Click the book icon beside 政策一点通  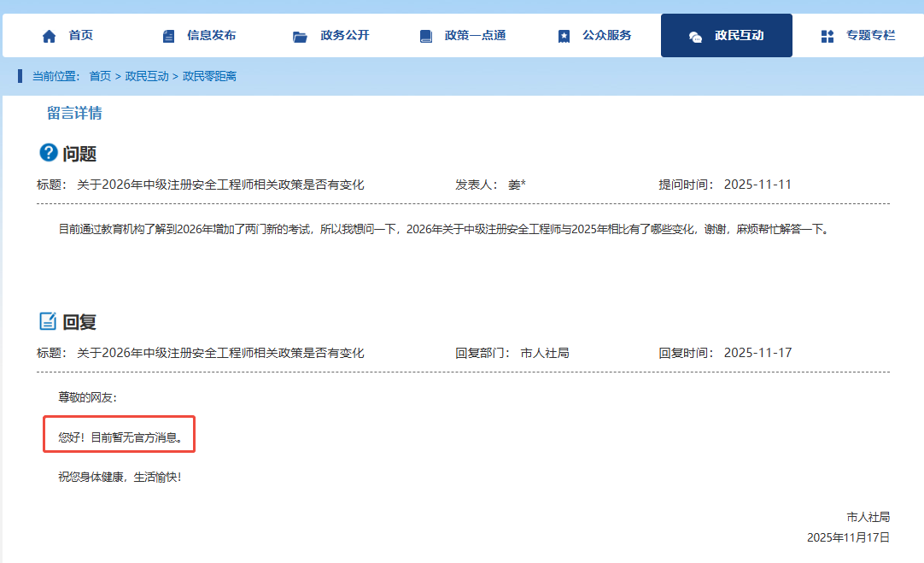[425, 36]
